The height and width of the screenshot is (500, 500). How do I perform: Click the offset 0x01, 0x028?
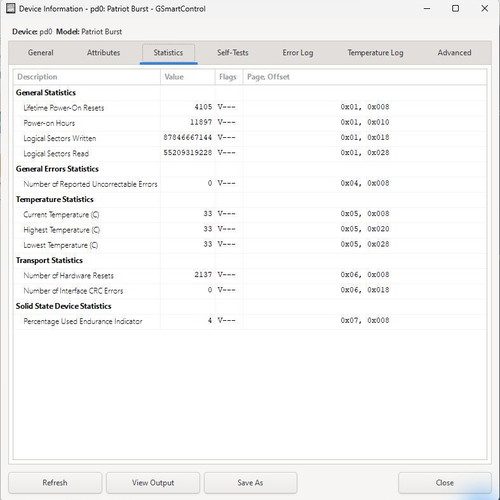(x=365, y=153)
